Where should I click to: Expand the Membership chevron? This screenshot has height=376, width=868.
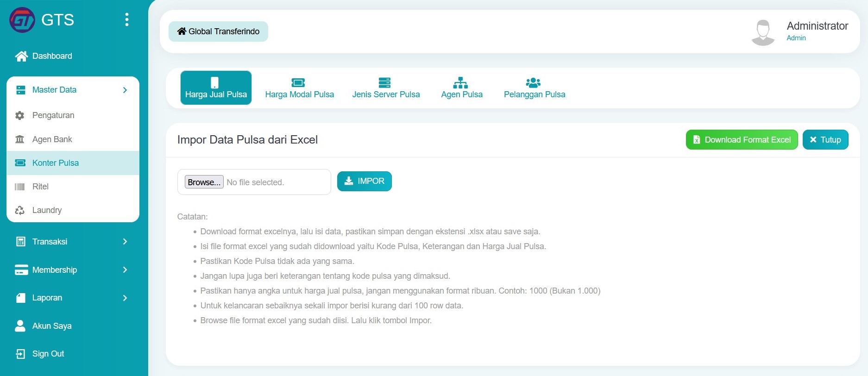pyautogui.click(x=125, y=270)
